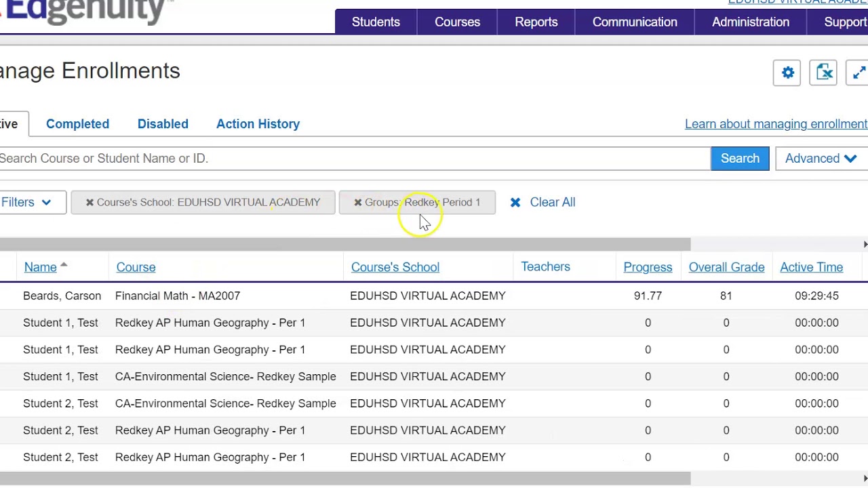Viewport: 868px width, 488px height.
Task: Open the Students menu
Action: pos(376,22)
